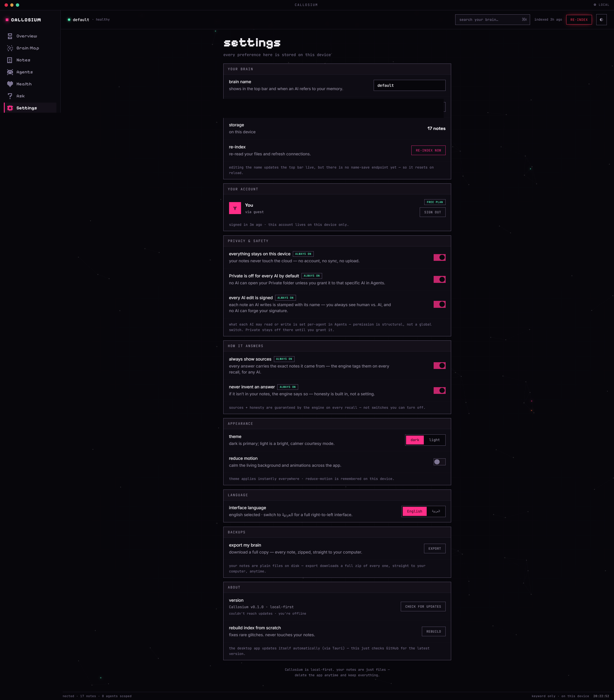Toggle 'always show sources' switch
Image resolution: width=614 pixels, height=700 pixels.
pyautogui.click(x=439, y=365)
